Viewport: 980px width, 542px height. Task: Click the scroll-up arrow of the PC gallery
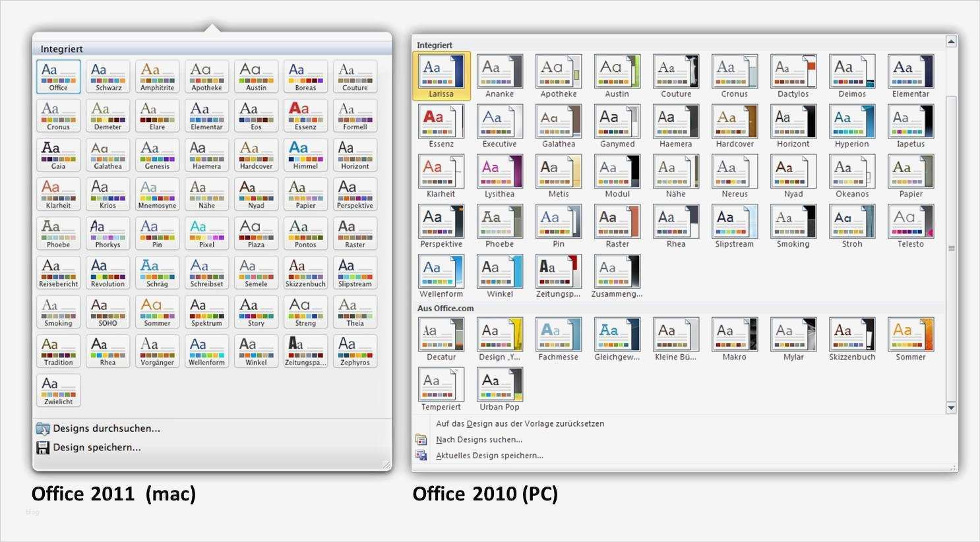[x=951, y=42]
